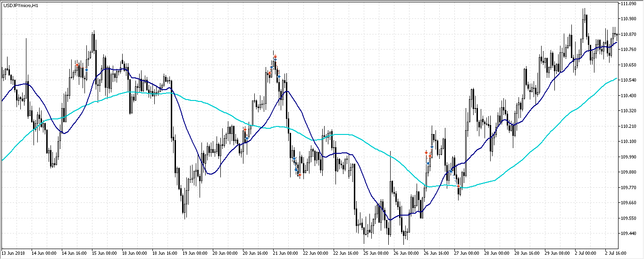
Task: Click the 111.090 price label
Action: pyautogui.click(x=629, y=4)
